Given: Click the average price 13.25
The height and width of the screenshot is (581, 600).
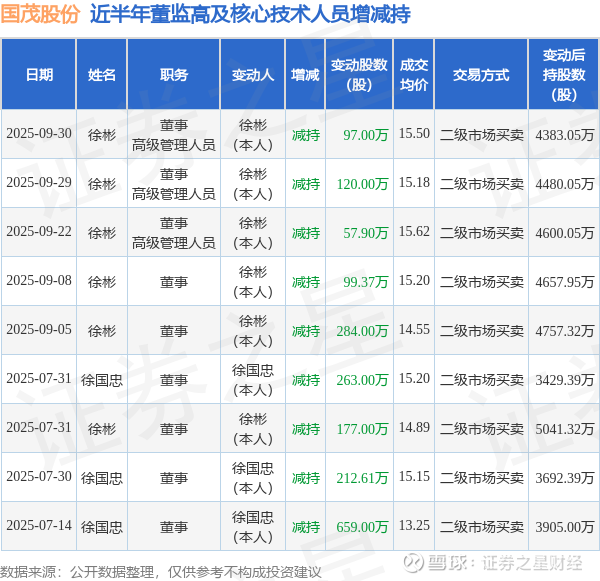Looking at the screenshot, I should 414,526.
